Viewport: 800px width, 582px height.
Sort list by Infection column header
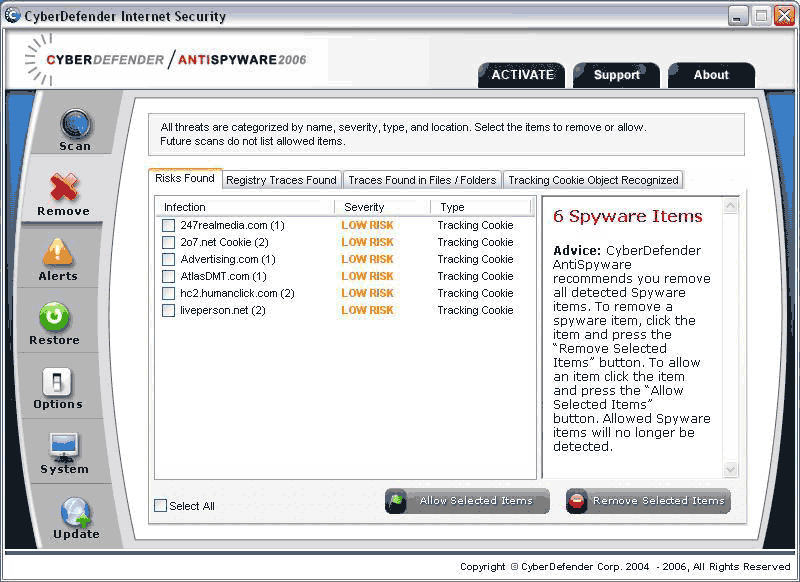pyautogui.click(x=185, y=207)
